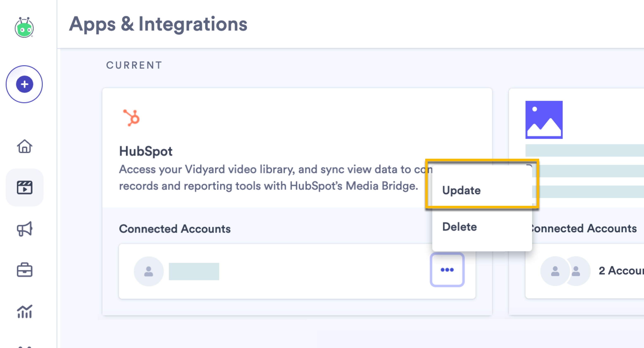Select Update from the context menu
The height and width of the screenshot is (348, 644).
pyautogui.click(x=462, y=190)
